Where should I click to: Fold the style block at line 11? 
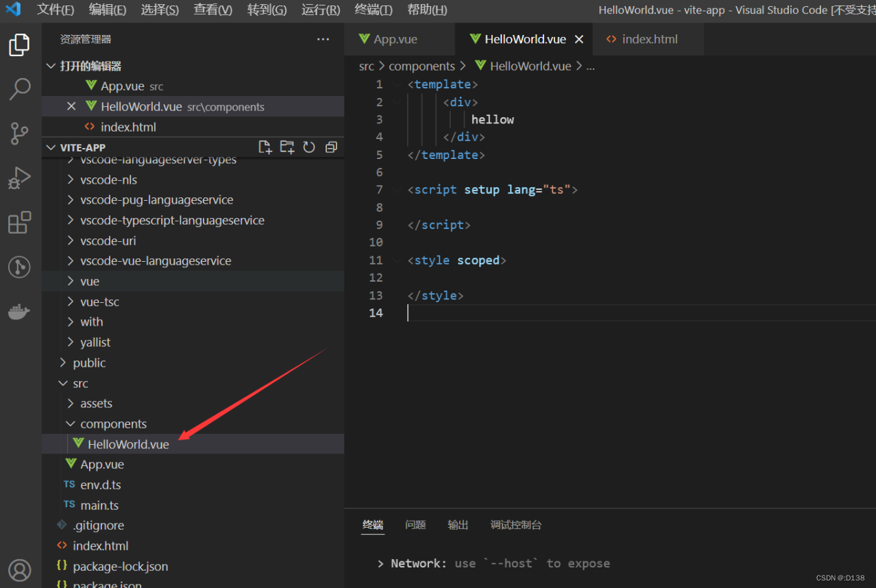pyautogui.click(x=397, y=260)
